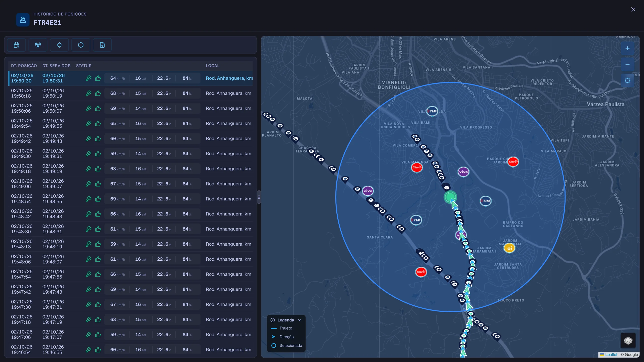
Task: Toggle the cell tower antennas icon
Action: 38,45
